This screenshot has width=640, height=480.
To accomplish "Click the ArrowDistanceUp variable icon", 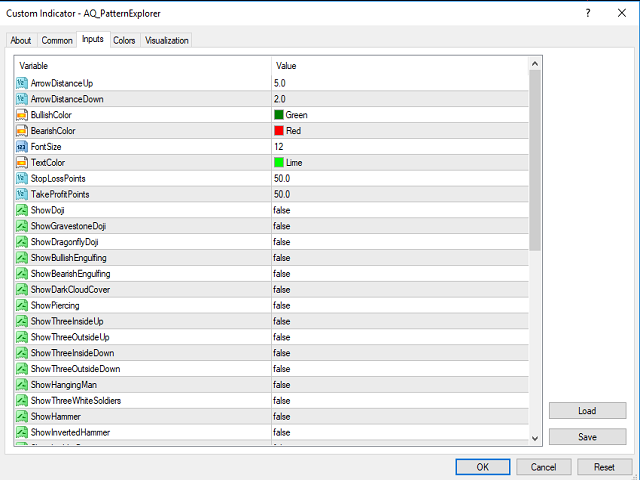I will (x=22, y=83).
